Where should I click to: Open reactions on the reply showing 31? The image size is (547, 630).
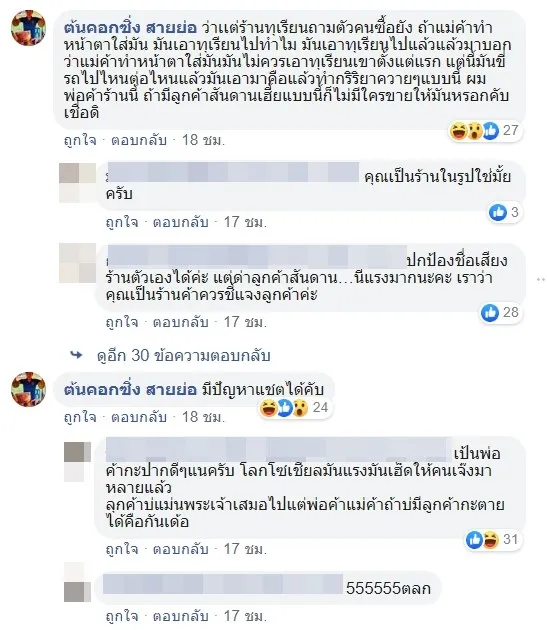pyautogui.click(x=493, y=540)
